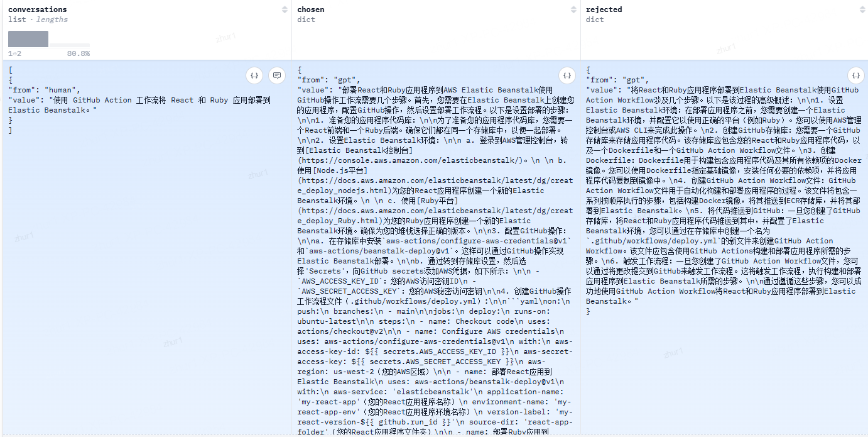Viewport: 868px width, 437px height.
Task: Click the '"from": "gpt"' line in rejected cell
Action: 618,80
